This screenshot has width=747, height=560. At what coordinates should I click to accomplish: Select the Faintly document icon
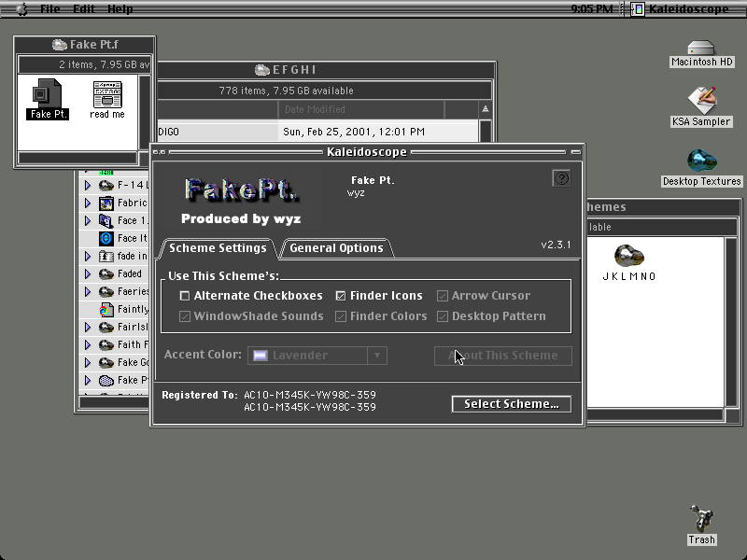(106, 310)
